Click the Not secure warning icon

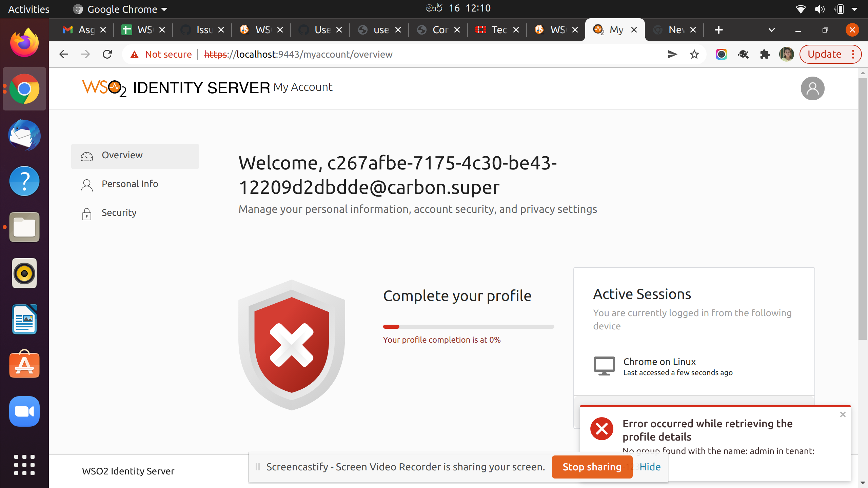[x=135, y=54]
